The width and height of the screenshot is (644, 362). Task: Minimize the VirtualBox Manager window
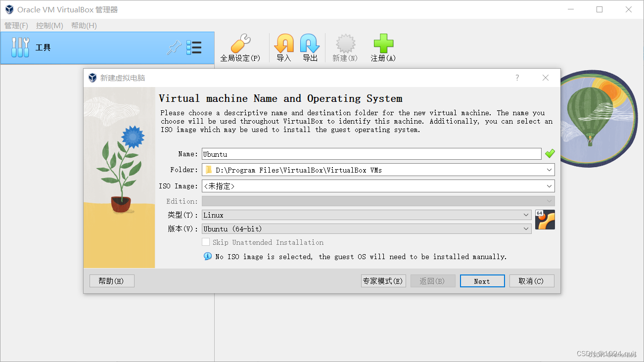pyautogui.click(x=572, y=9)
